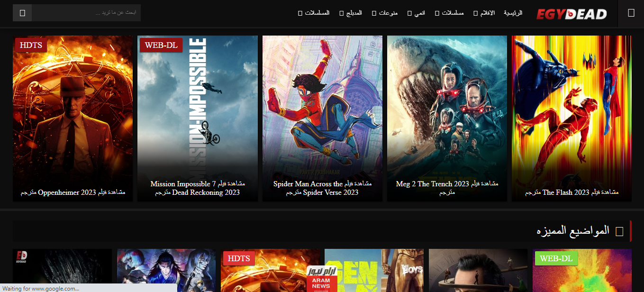Click the "Waiting for www.google.com..." status text
This screenshot has height=292, width=644.
(x=40, y=288)
